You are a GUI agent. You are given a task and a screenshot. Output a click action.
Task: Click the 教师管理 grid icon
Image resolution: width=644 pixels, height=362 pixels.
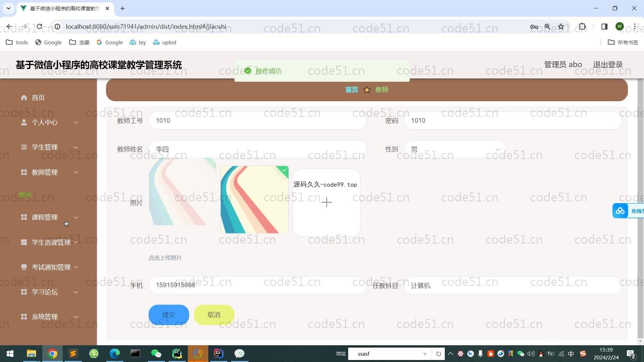coord(24,172)
